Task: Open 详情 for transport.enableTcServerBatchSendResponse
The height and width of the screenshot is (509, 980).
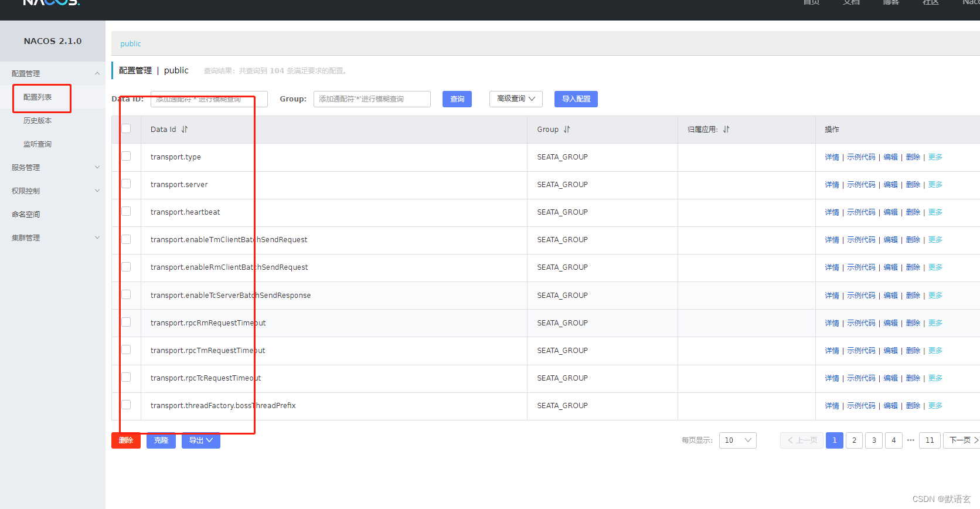Action: point(832,296)
